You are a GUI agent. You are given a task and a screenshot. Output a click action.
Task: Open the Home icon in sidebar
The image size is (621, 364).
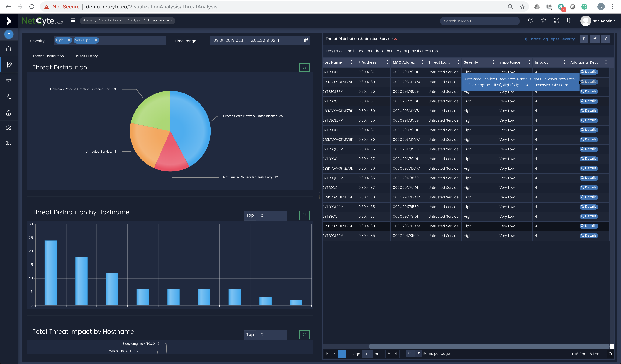tap(9, 49)
